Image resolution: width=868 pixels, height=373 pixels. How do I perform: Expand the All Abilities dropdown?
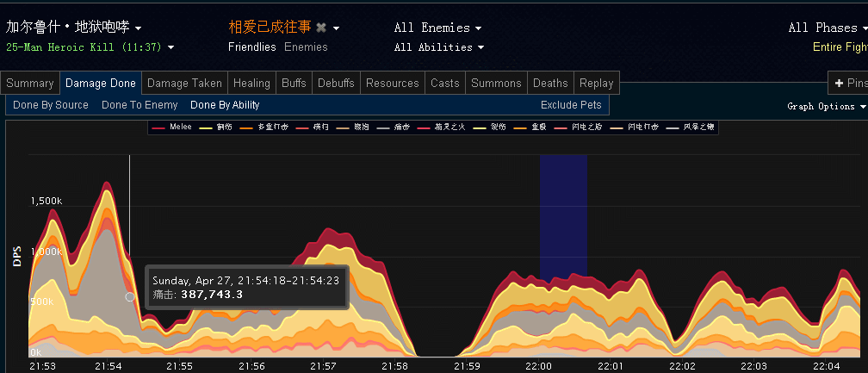(438, 47)
